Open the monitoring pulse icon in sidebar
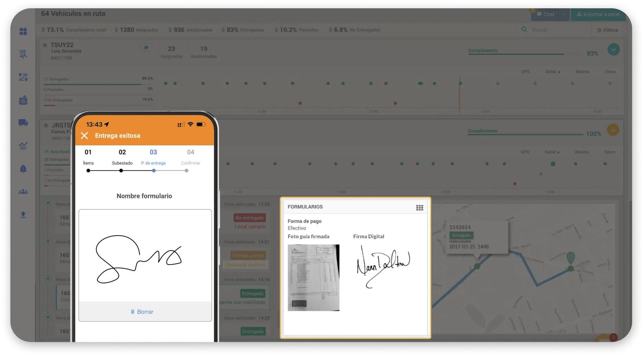This screenshot has width=644, height=356. point(23,54)
